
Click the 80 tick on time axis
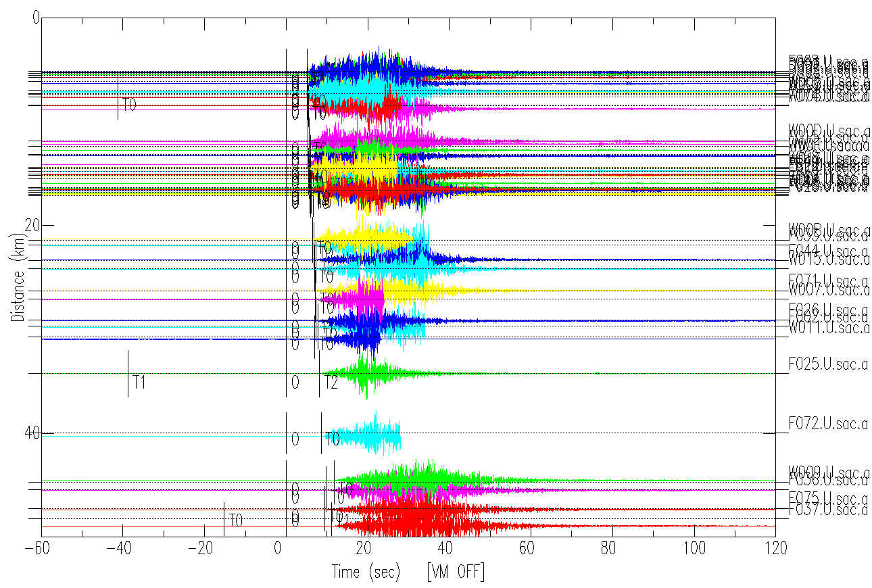tap(612, 547)
